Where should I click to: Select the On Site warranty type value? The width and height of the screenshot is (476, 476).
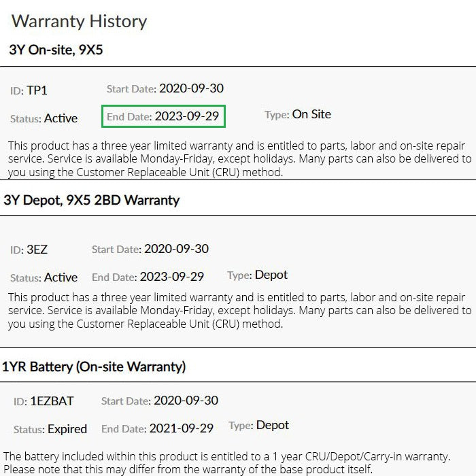(x=311, y=114)
